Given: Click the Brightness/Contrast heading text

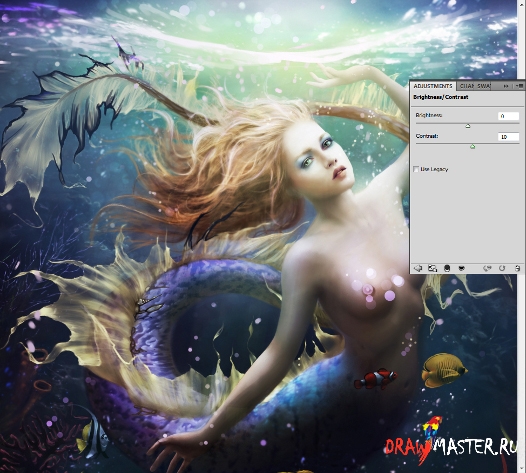Looking at the screenshot, I should click(x=440, y=97).
